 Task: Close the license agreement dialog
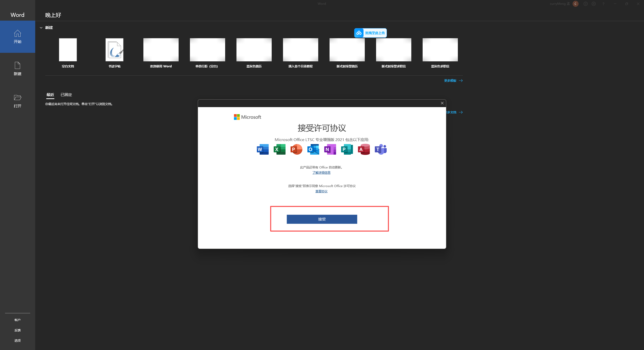(x=442, y=103)
